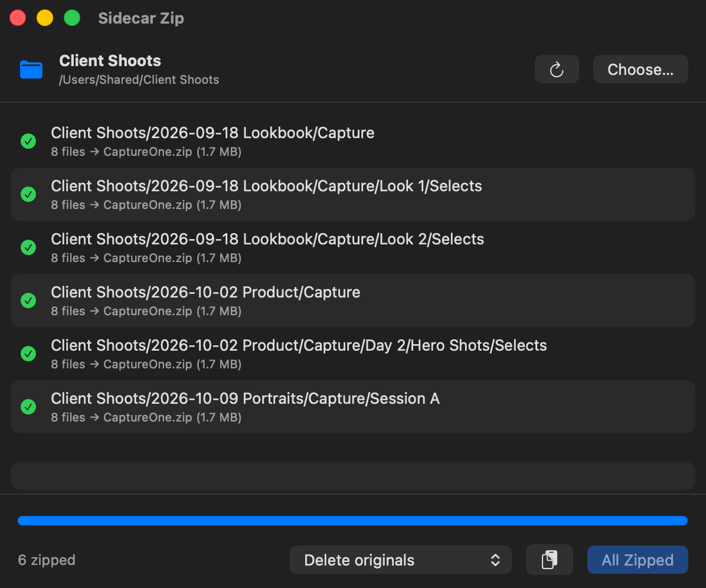Click the copy report clipboard icon
This screenshot has width=706, height=588.
(549, 560)
